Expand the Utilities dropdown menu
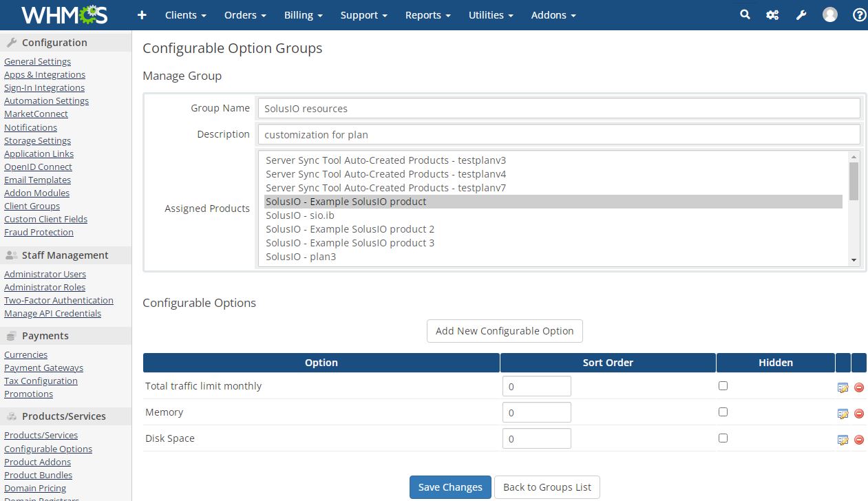Screen dimensions: 868x501 [x=491, y=14]
